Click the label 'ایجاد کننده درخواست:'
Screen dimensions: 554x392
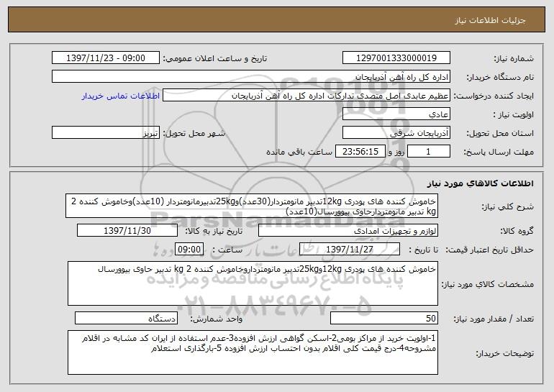pos(494,96)
